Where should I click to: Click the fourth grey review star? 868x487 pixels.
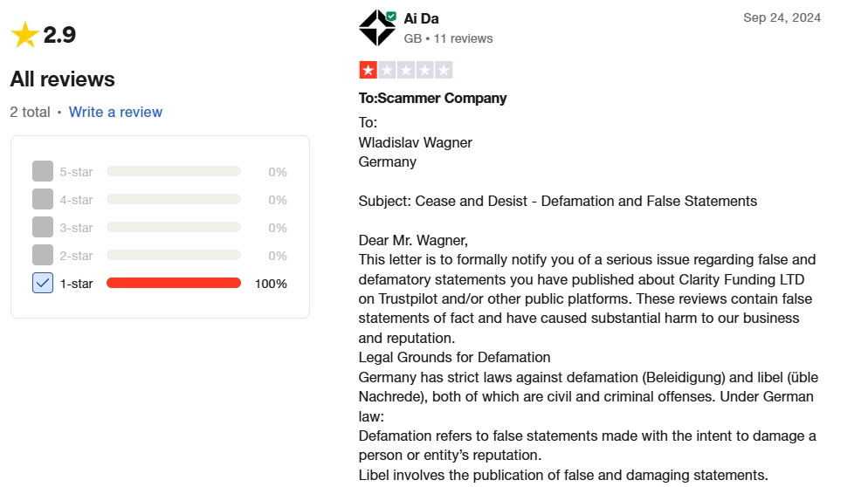click(x=424, y=71)
